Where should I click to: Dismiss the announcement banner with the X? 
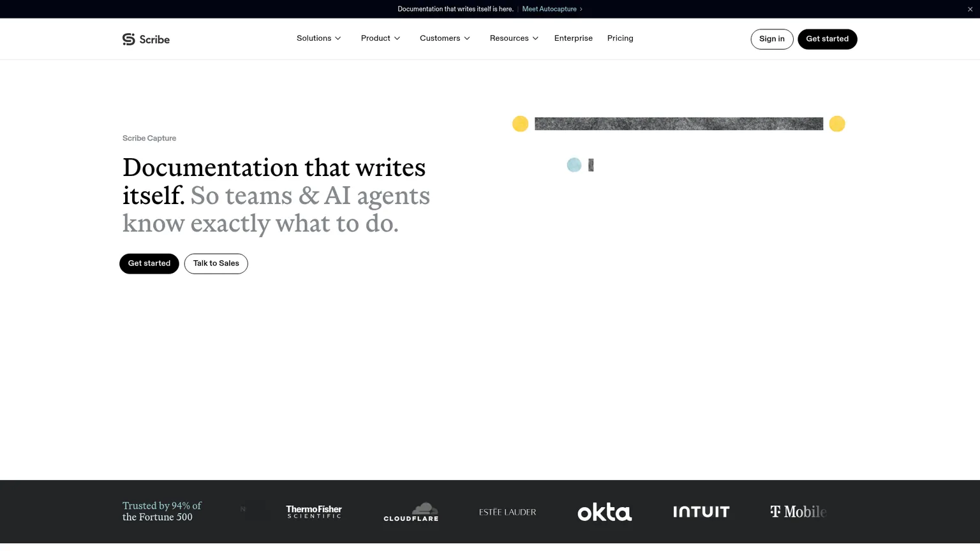pos(970,9)
